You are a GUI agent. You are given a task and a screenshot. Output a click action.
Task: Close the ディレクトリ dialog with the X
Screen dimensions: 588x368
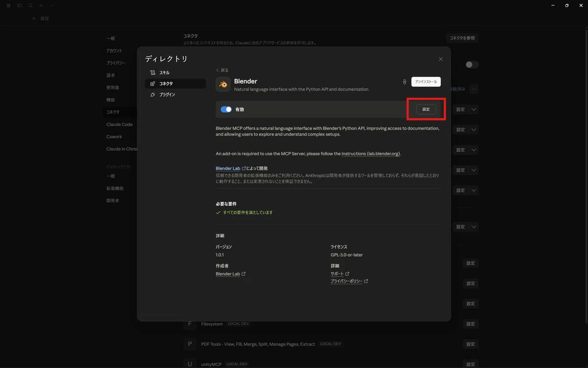point(441,59)
